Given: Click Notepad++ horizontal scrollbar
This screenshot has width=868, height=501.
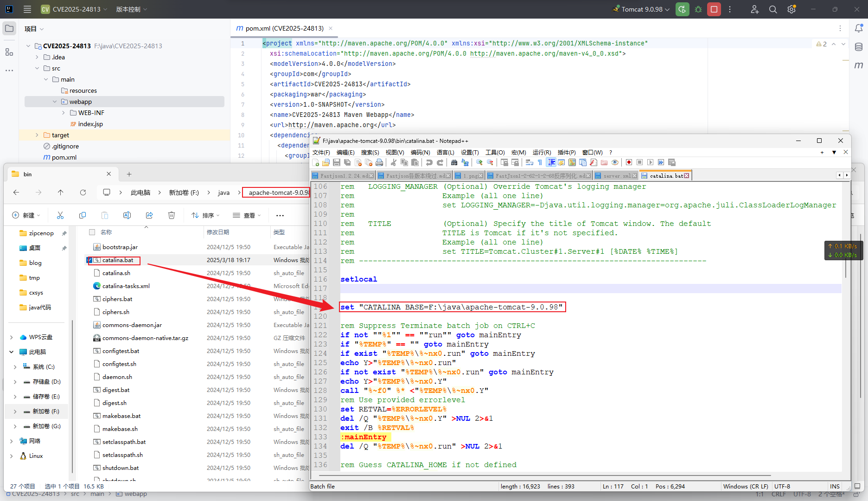Looking at the screenshot, I should pyautogui.click(x=545, y=475).
